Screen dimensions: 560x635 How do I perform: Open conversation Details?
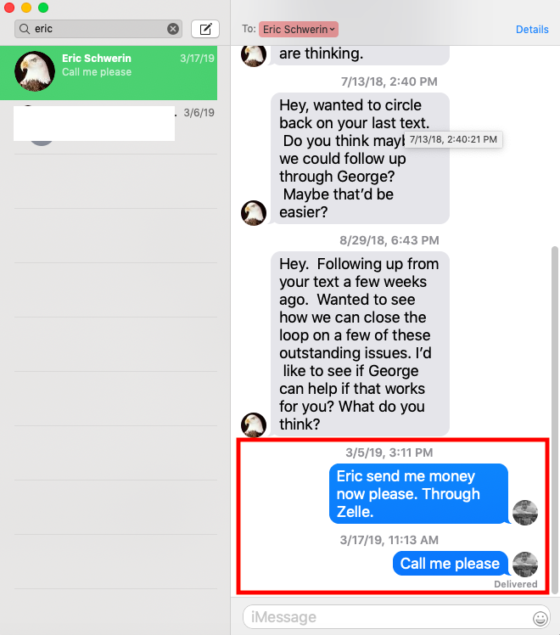point(532,30)
